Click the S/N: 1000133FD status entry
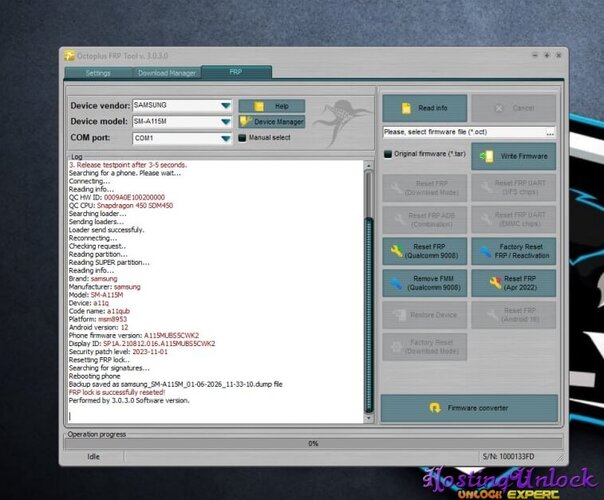The height and width of the screenshot is (500, 604). [x=508, y=456]
